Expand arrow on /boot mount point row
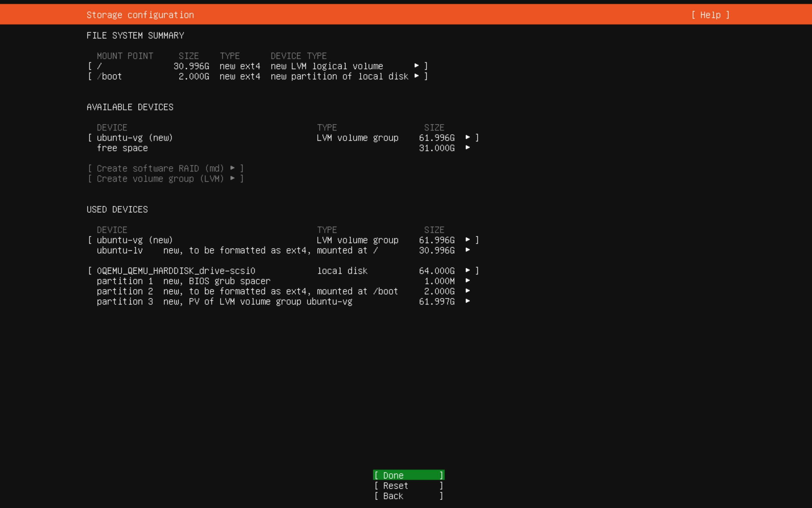Image resolution: width=812 pixels, height=508 pixels. pos(416,76)
